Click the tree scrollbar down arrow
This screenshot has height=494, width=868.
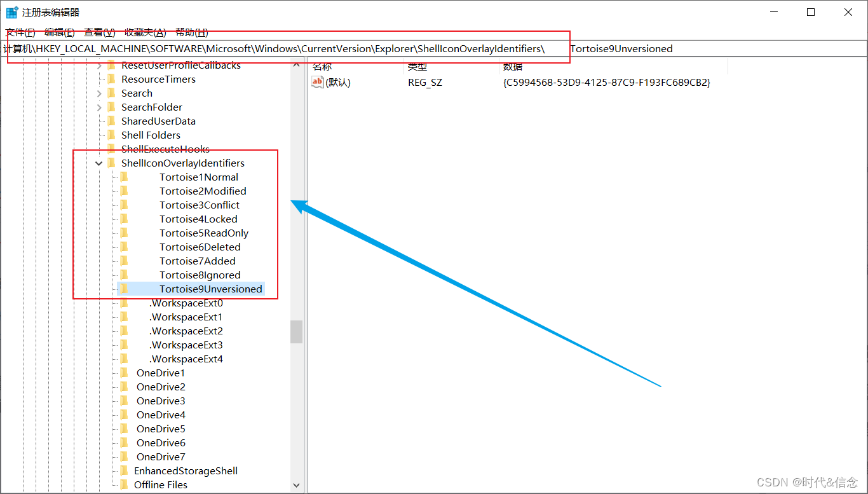(296, 485)
